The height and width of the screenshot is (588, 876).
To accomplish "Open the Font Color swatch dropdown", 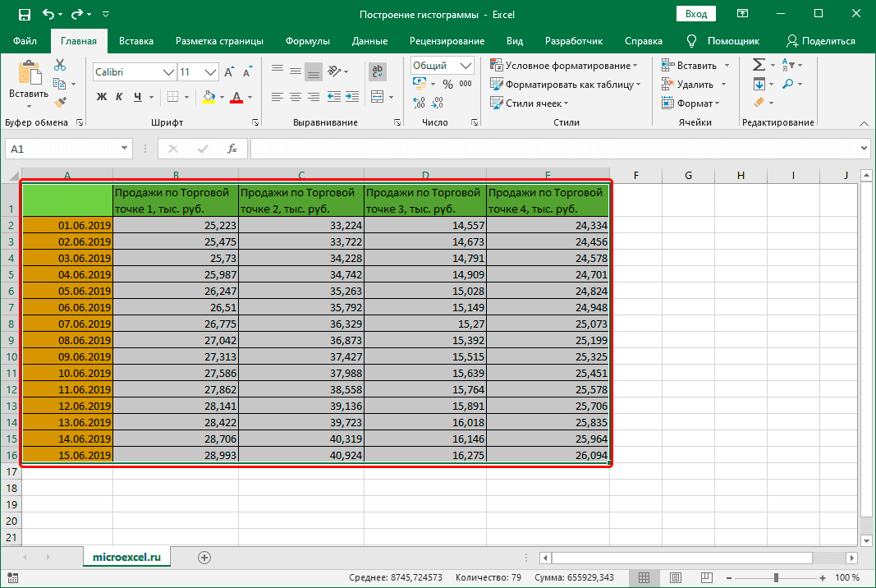I will click(x=238, y=97).
